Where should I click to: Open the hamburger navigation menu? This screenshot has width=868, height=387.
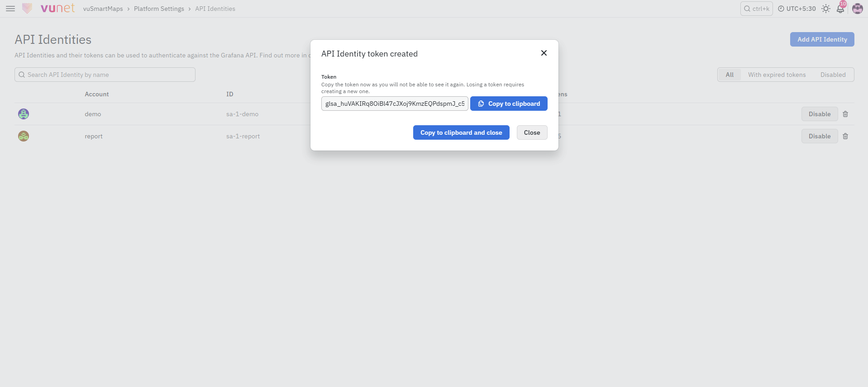(x=10, y=9)
